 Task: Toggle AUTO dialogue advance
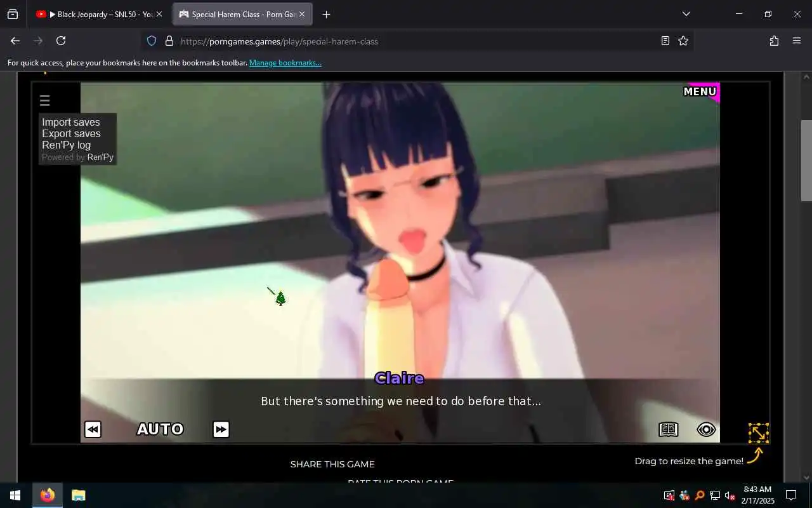pyautogui.click(x=160, y=429)
